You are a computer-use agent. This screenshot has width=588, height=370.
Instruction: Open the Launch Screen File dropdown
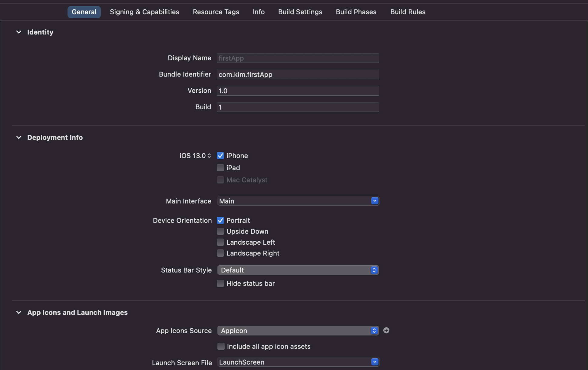[375, 362]
